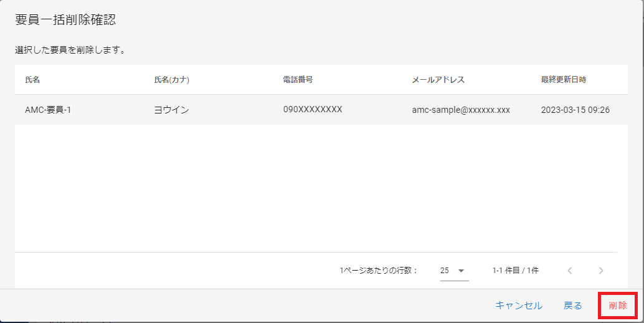Click the 氏名(カナ) column header
Image resolution: width=644 pixels, height=323 pixels.
[171, 80]
